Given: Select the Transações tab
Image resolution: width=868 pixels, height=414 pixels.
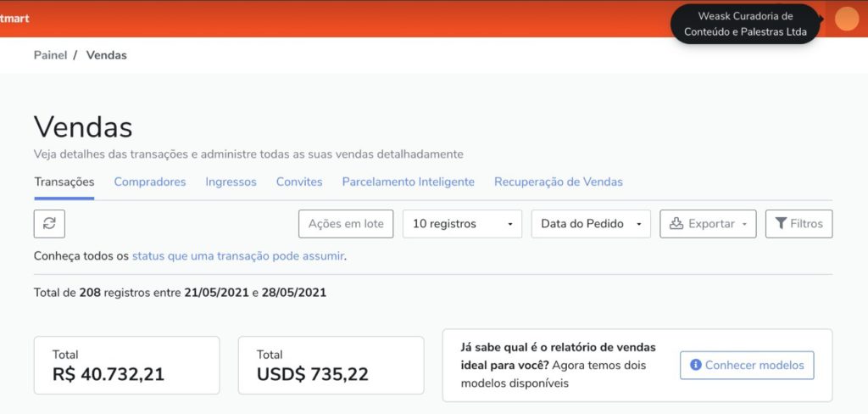Looking at the screenshot, I should point(64,182).
